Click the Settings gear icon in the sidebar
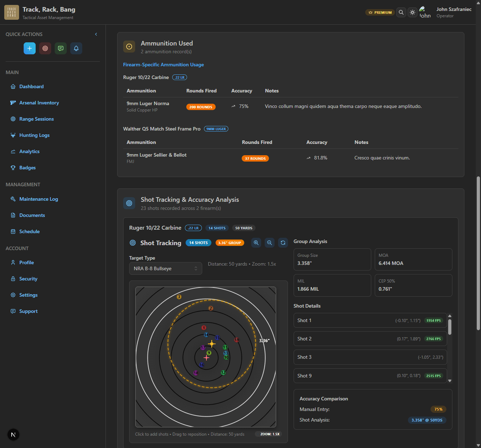The image size is (481, 448). point(13,295)
